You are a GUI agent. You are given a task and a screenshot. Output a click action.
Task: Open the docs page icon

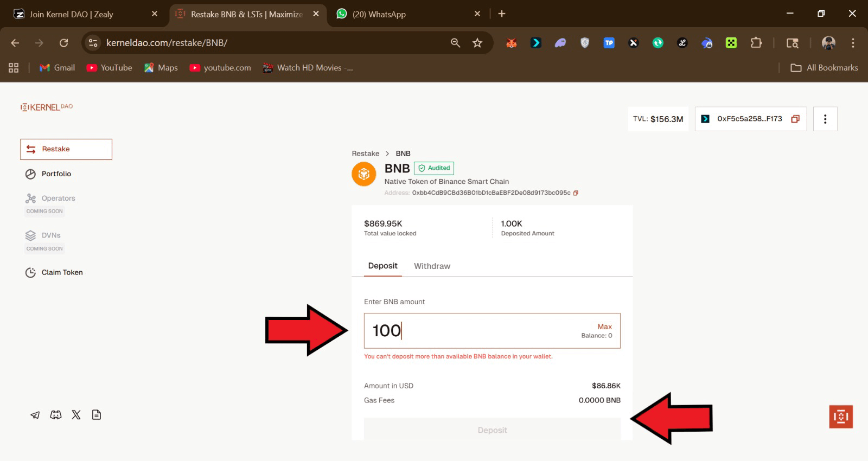click(97, 415)
